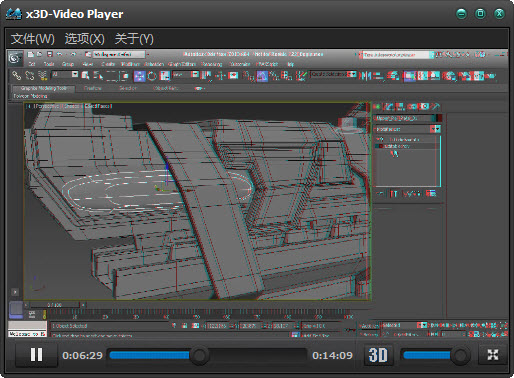Open the 关于(Y) menu
The image size is (514, 378).
(x=134, y=39)
